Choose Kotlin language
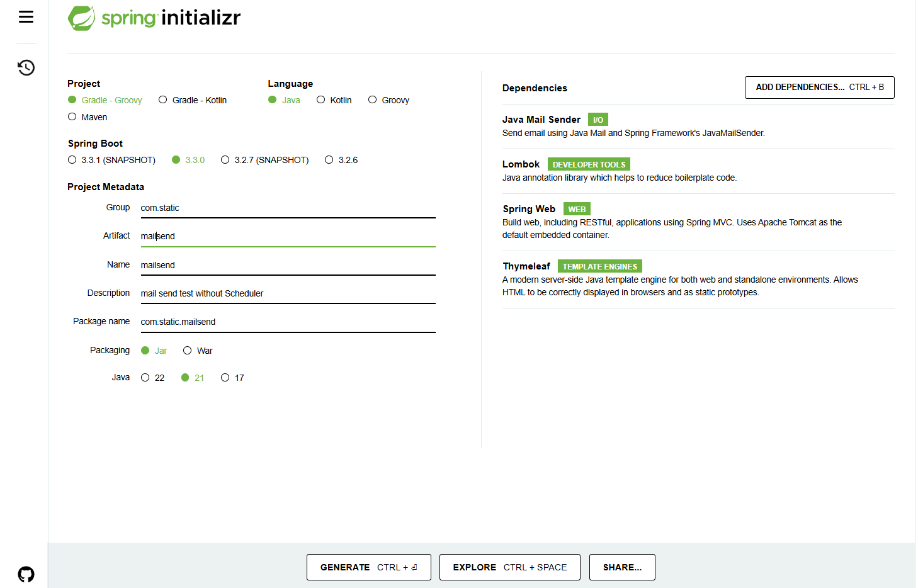This screenshot has width=918, height=588. click(334, 100)
